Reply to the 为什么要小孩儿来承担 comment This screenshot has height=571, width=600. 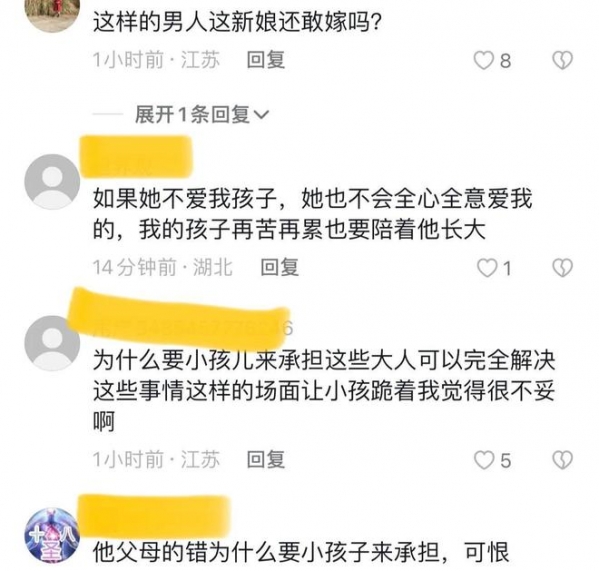point(266,460)
